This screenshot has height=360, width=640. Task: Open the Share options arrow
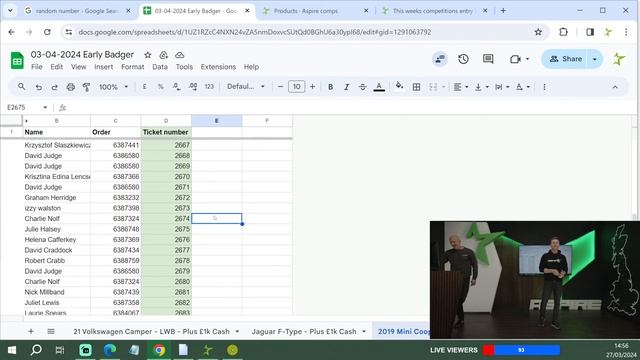click(595, 59)
